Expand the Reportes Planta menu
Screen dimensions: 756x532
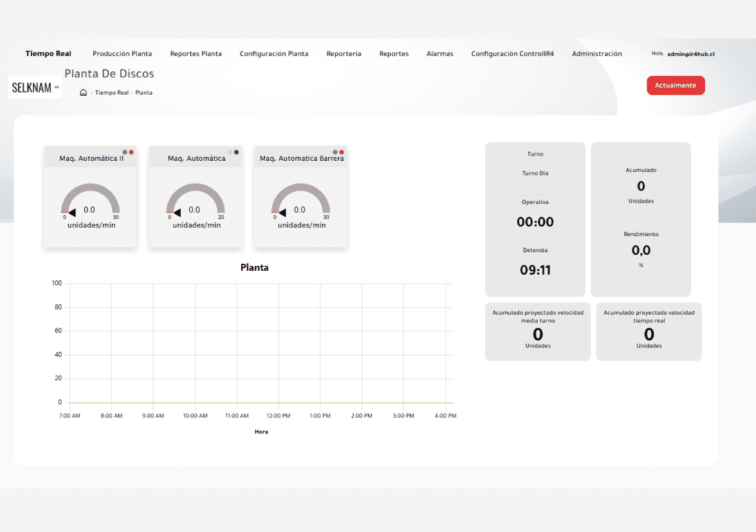click(196, 54)
